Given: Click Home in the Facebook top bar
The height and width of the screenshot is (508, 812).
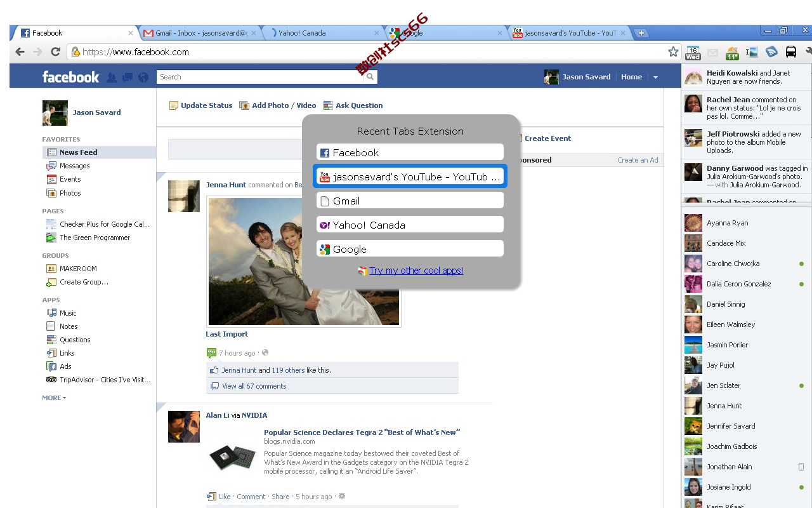Looking at the screenshot, I should [631, 77].
